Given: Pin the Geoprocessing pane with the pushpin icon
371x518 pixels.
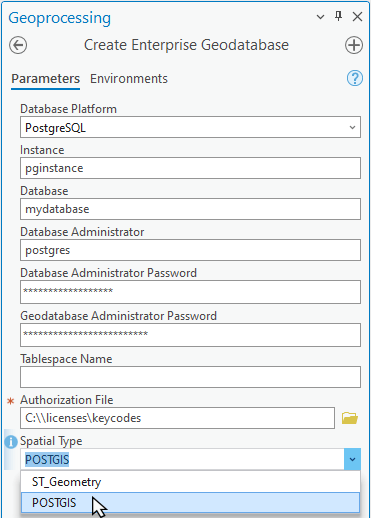Looking at the screenshot, I should 339,16.
